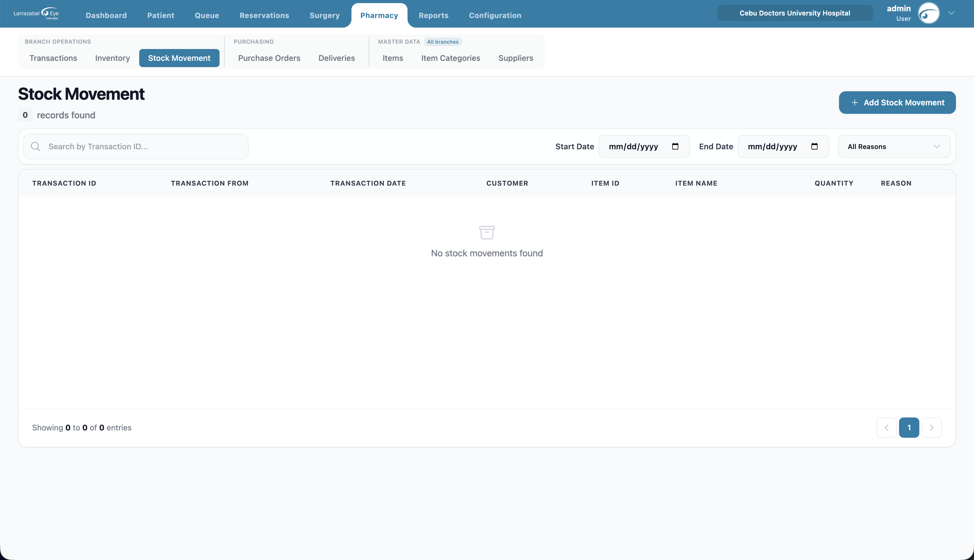The image size is (974, 560).
Task: Open the Start Date calendar picker icon
Action: click(x=675, y=146)
